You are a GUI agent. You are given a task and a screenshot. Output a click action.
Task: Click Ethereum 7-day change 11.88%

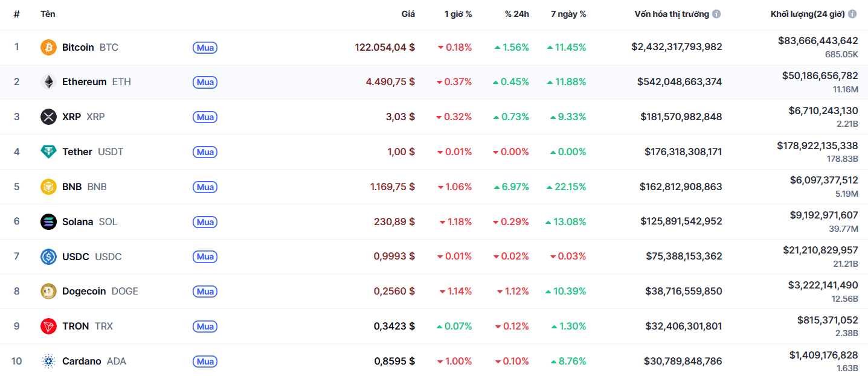point(566,82)
